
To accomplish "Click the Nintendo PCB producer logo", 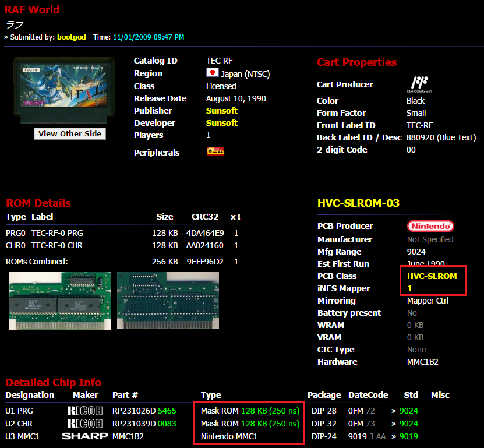I will pyautogui.click(x=430, y=226).
